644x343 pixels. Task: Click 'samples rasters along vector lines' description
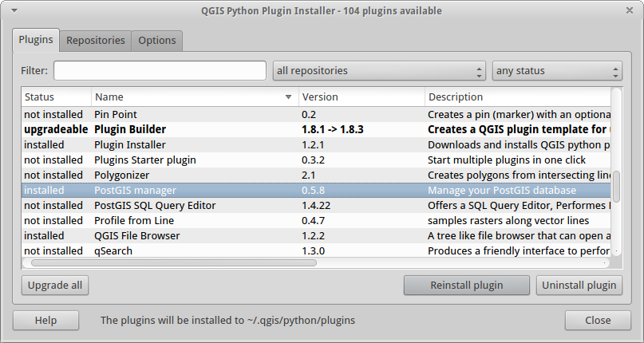(508, 221)
